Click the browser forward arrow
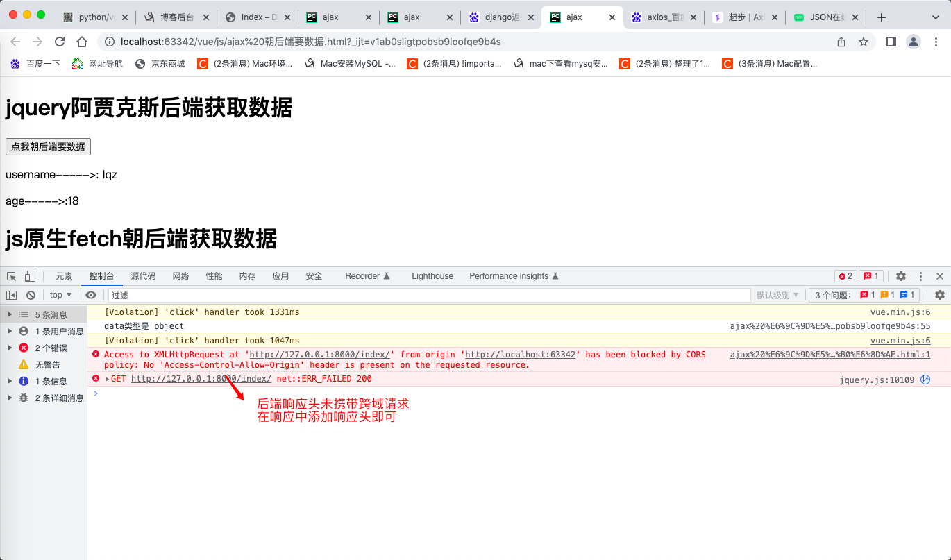Viewport: 951px width, 560px height. point(37,42)
